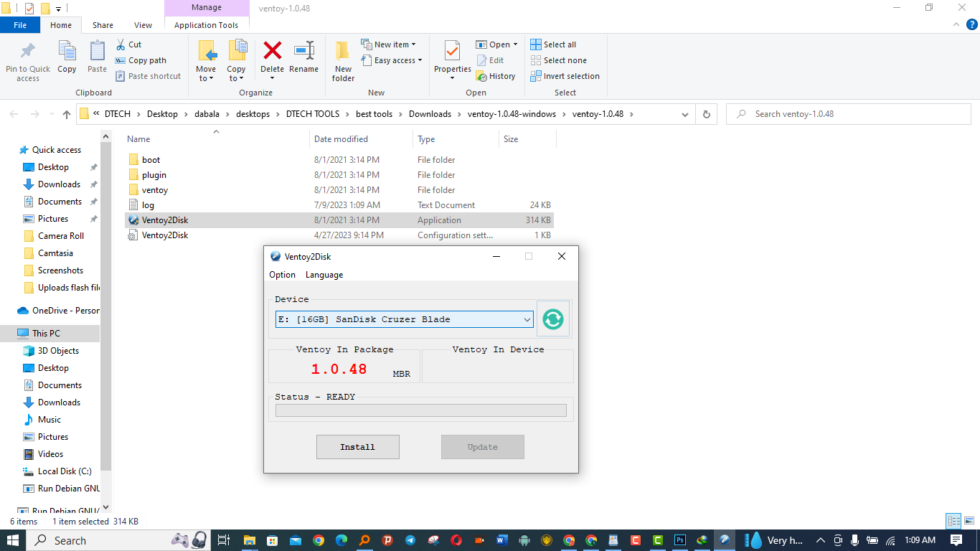Open the Device dropdown showing SanDisk Cruzer Blade
Screen dimensions: 980x551
[x=405, y=319]
